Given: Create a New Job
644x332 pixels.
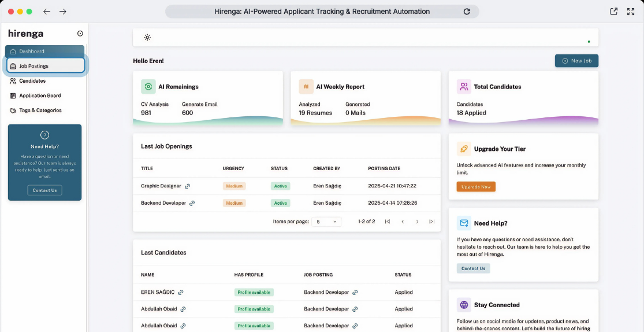Looking at the screenshot, I should [576, 61].
